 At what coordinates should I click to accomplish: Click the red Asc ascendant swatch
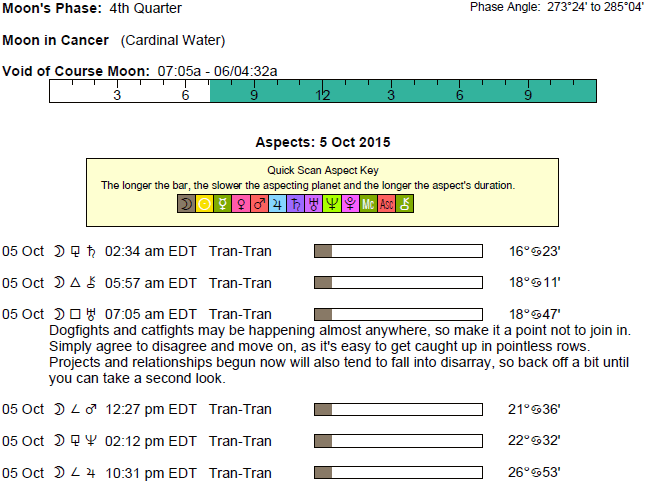pos(387,204)
